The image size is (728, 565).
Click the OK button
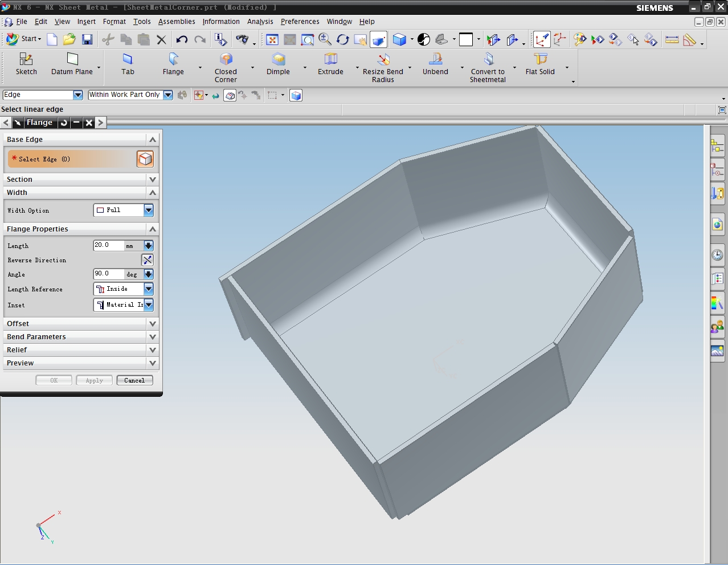point(54,380)
